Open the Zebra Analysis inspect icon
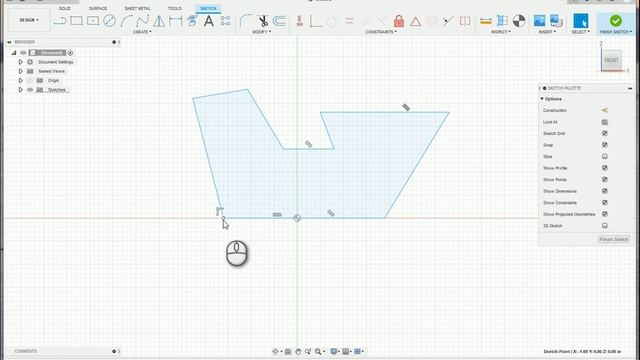The image size is (640, 360). click(x=519, y=21)
